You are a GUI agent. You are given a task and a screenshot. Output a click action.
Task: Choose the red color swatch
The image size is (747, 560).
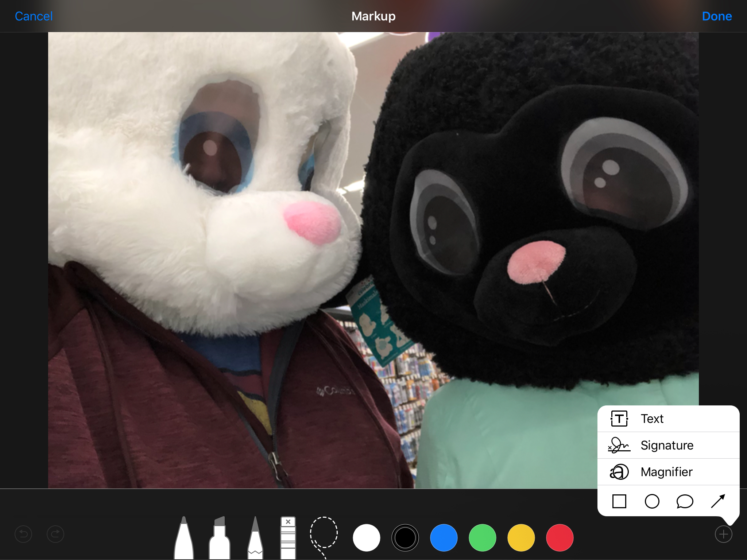point(560,538)
